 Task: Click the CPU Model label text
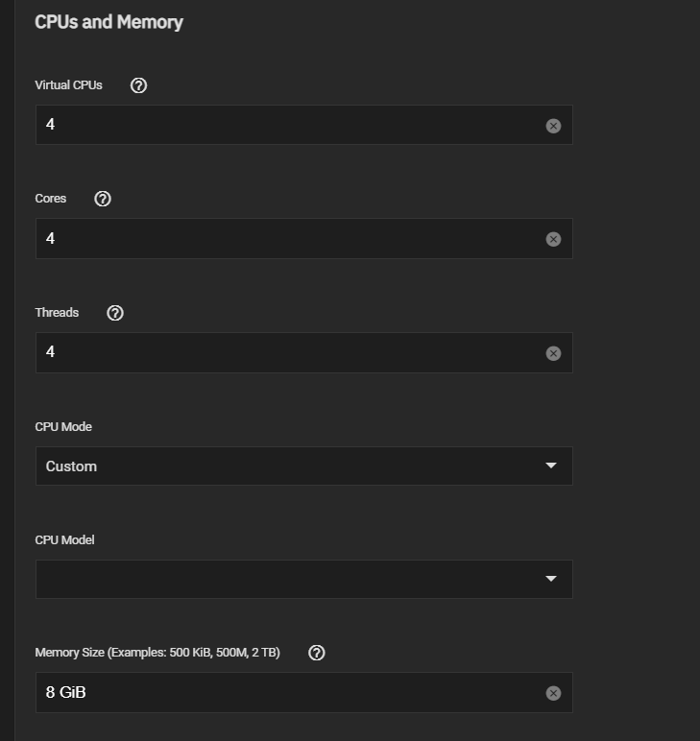pos(64,540)
